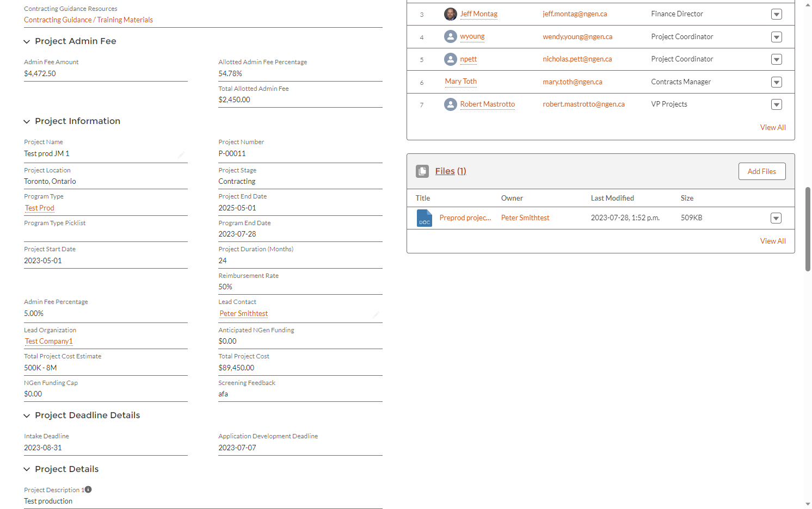This screenshot has height=509, width=812.
Task: Open the npett user link
Action: pyautogui.click(x=469, y=59)
